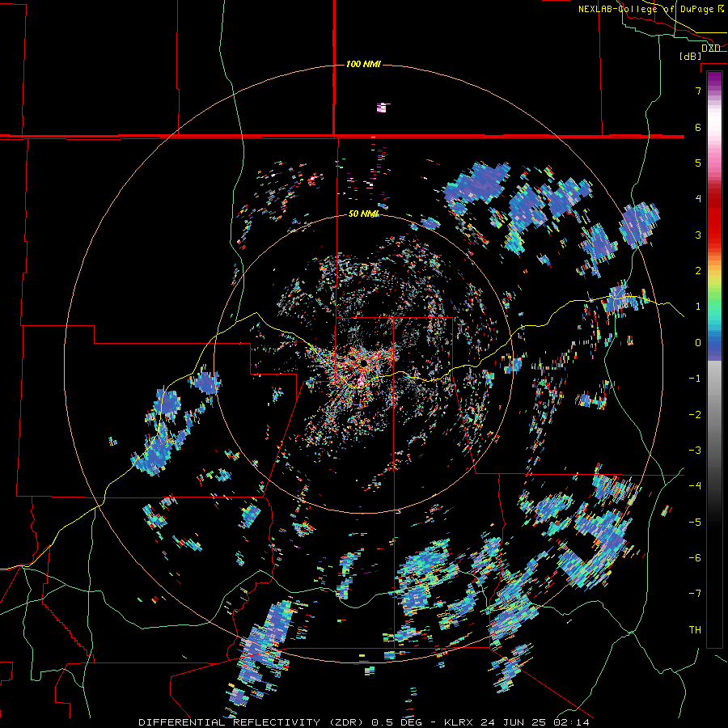Click the Differential Reflectivity (ZDR) KLRX caption
Screen dimensions: 728x728
(364, 722)
